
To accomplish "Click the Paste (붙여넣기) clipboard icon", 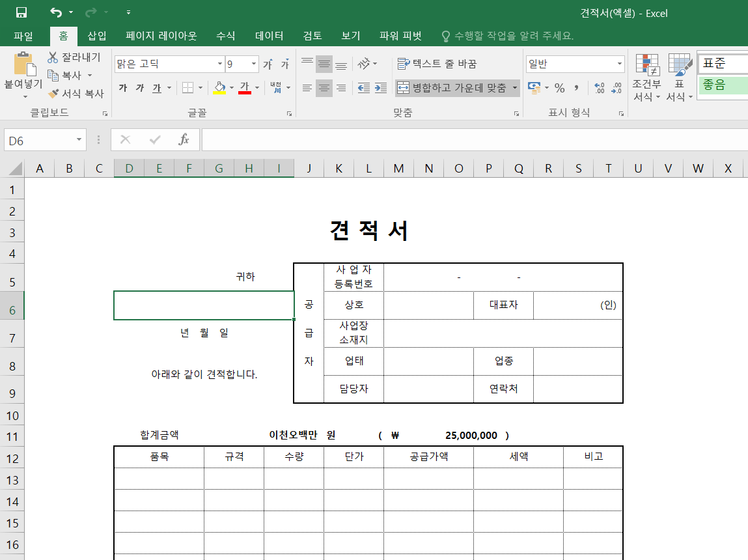I will click(24, 64).
